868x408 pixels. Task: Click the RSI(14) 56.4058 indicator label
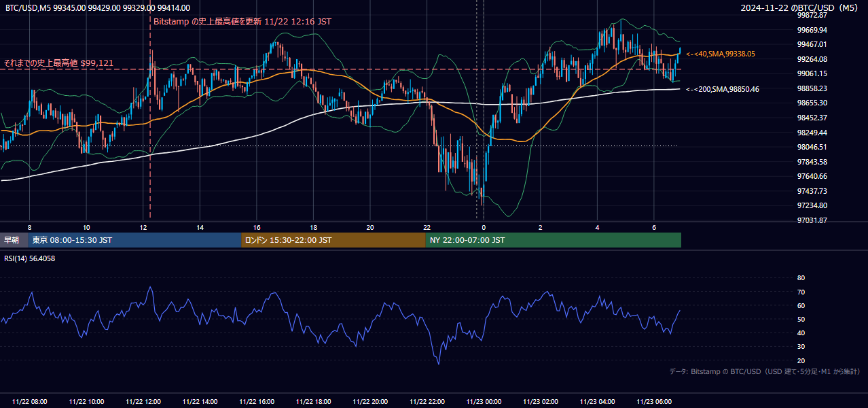click(30, 258)
